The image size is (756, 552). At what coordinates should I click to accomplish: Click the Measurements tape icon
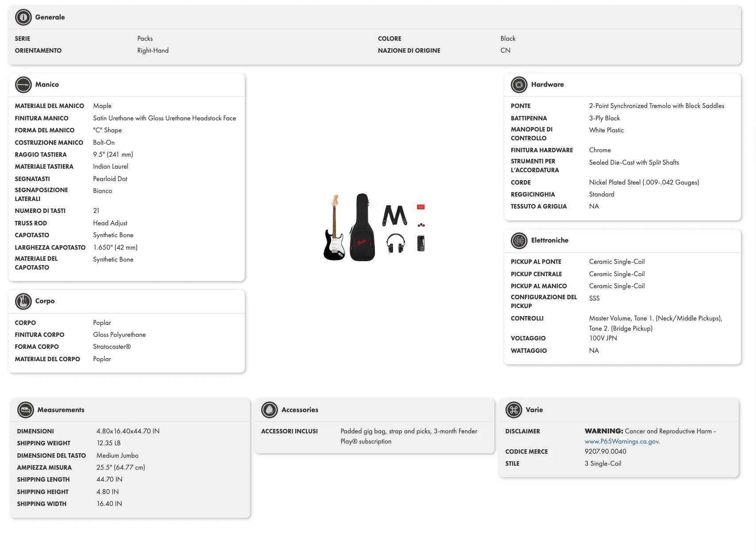(25, 410)
